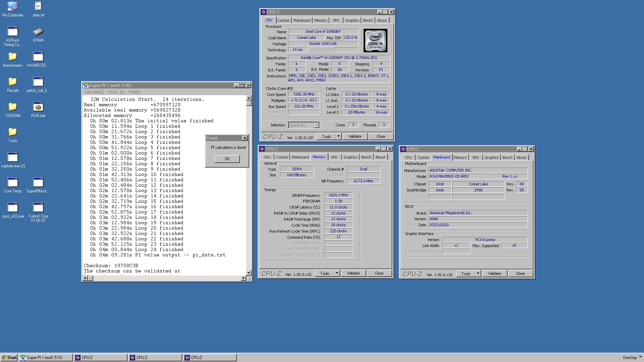
Task: Click Validate button in Mainboard window
Action: 494,274
